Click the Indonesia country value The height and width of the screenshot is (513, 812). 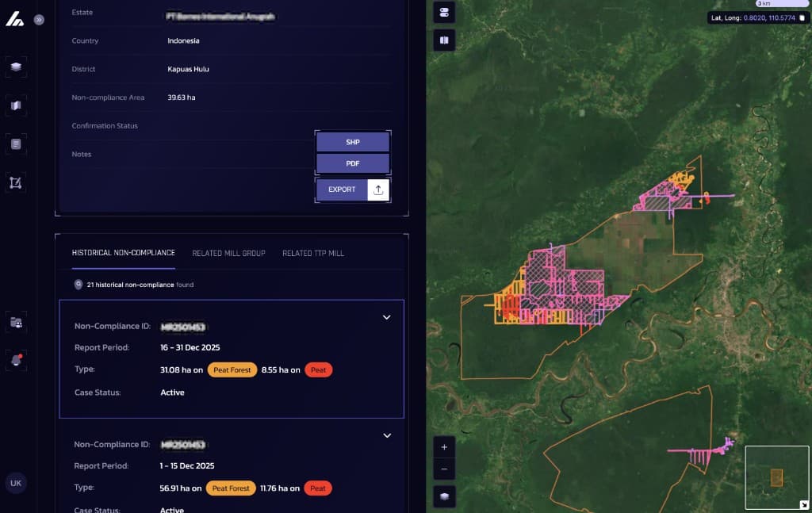coord(183,40)
